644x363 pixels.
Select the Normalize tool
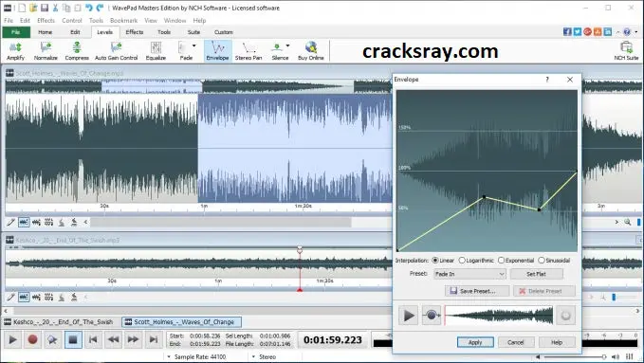[46, 51]
